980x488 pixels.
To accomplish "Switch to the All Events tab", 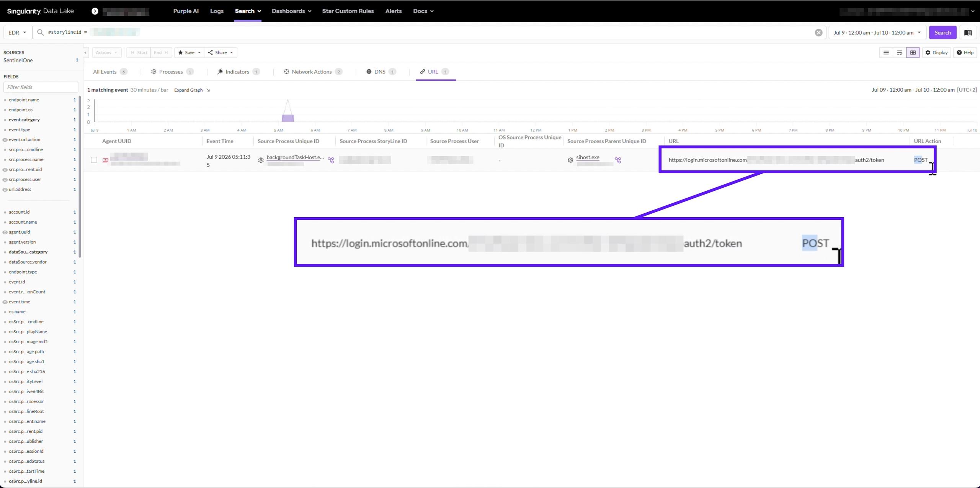I will 110,72.
